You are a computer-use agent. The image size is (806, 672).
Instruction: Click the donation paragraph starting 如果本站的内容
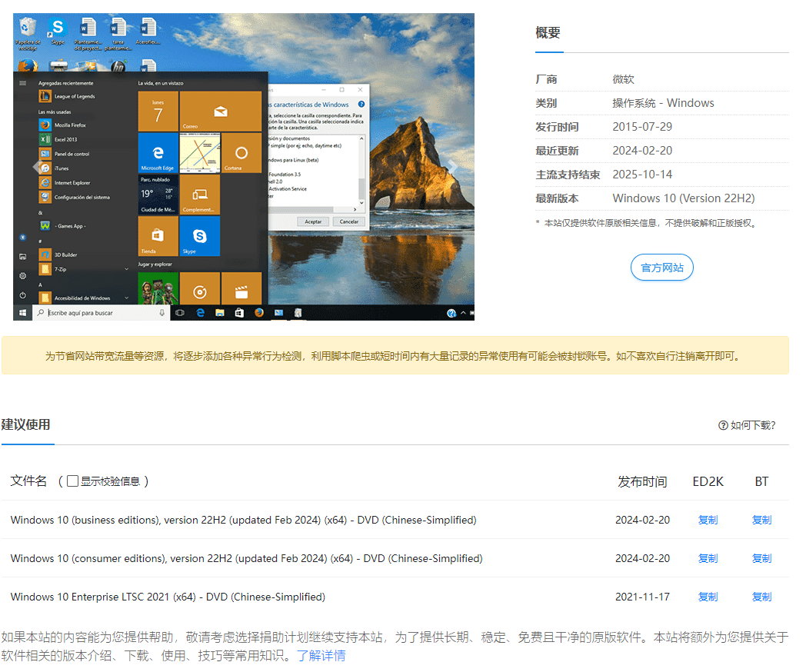[395, 647]
